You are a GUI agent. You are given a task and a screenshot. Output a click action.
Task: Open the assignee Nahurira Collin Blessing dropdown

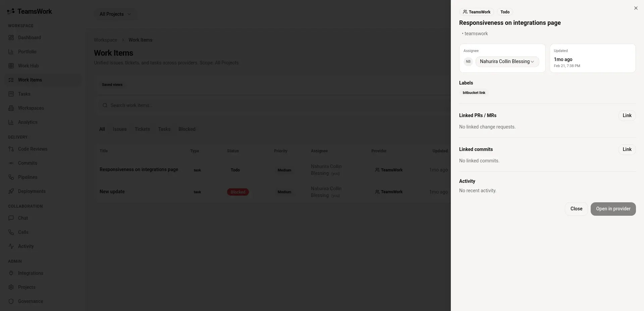click(x=507, y=61)
